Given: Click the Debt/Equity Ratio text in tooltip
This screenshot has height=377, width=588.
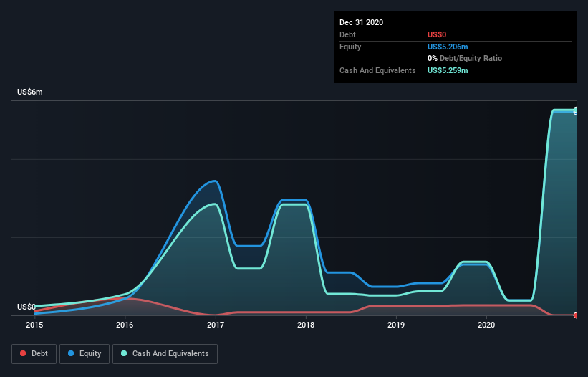Looking at the screenshot, I should pos(471,59).
